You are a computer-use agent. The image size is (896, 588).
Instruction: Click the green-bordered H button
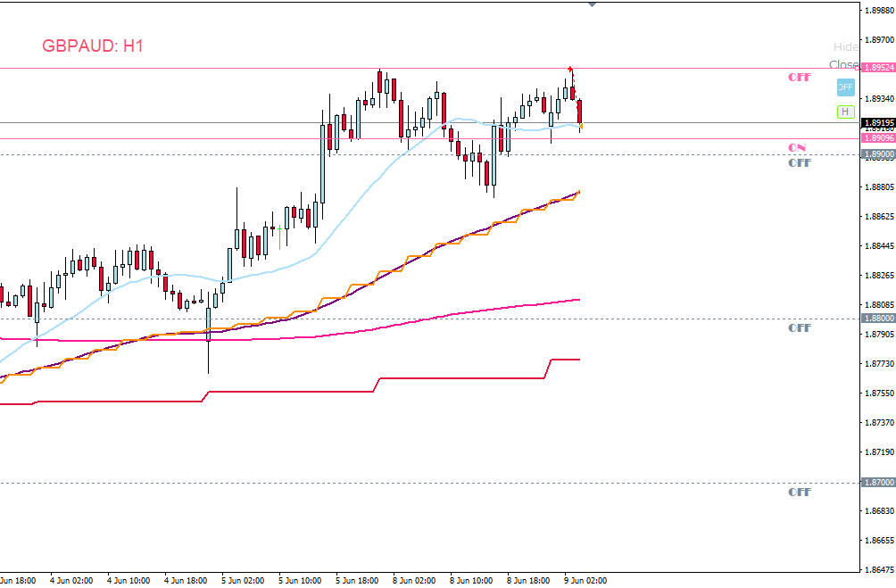(846, 112)
